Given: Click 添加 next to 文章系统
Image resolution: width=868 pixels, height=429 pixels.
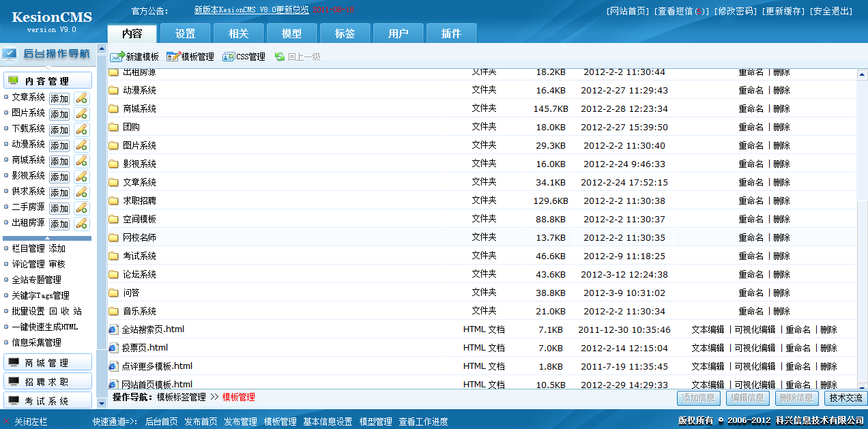Looking at the screenshot, I should 59,98.
